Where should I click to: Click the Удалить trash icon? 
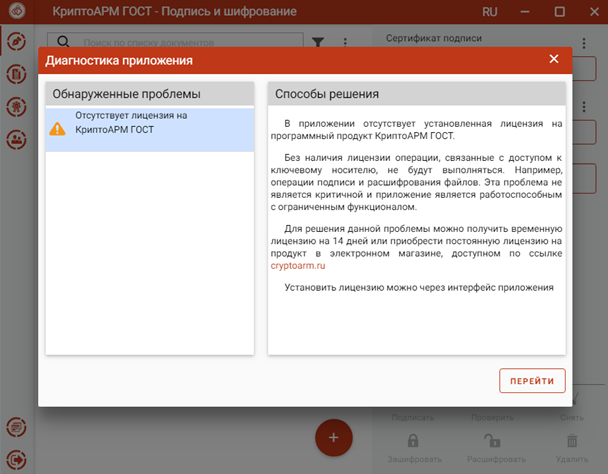tap(572, 441)
